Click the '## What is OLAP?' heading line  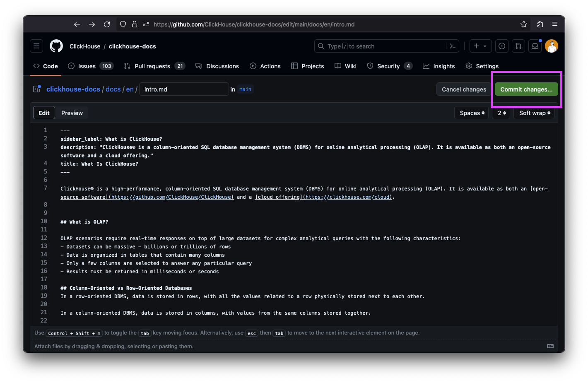(x=84, y=222)
